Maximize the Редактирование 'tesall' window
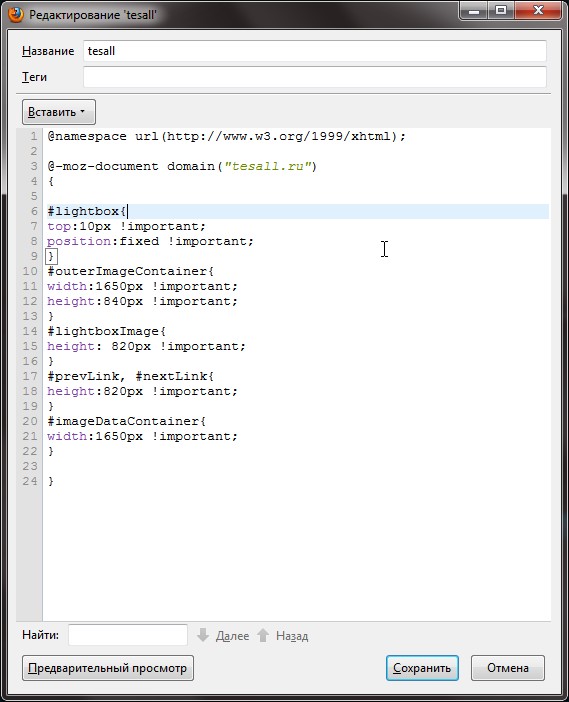569x702 pixels. point(501,10)
